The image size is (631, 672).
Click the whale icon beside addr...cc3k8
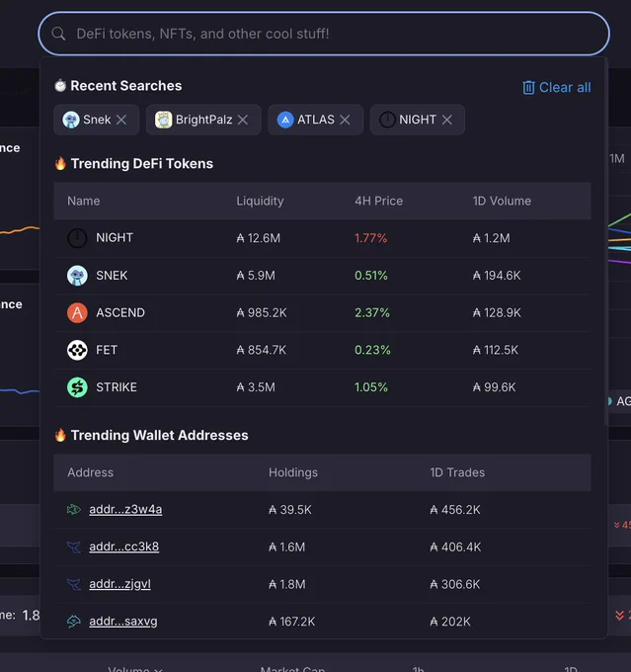74,546
